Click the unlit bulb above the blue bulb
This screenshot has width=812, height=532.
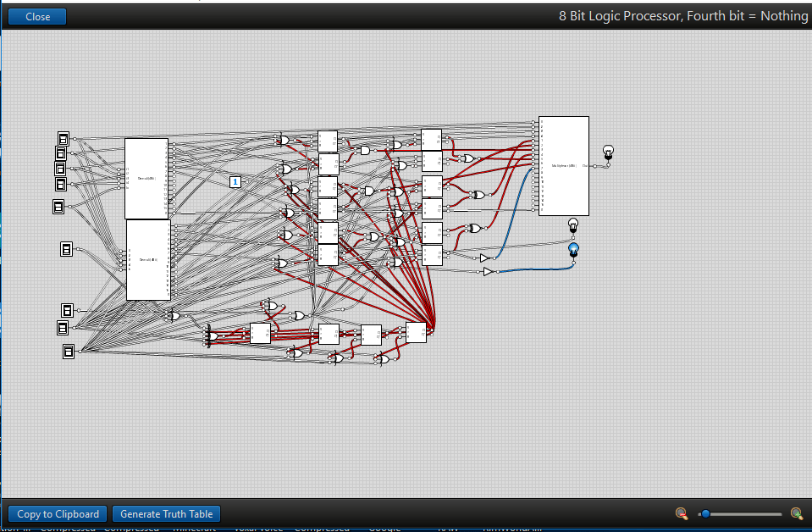coord(572,224)
